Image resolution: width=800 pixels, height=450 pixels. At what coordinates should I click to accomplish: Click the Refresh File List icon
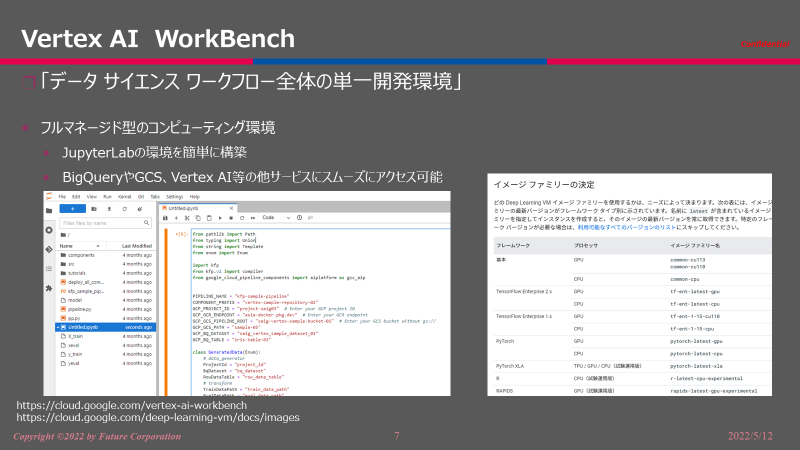[x=124, y=209]
